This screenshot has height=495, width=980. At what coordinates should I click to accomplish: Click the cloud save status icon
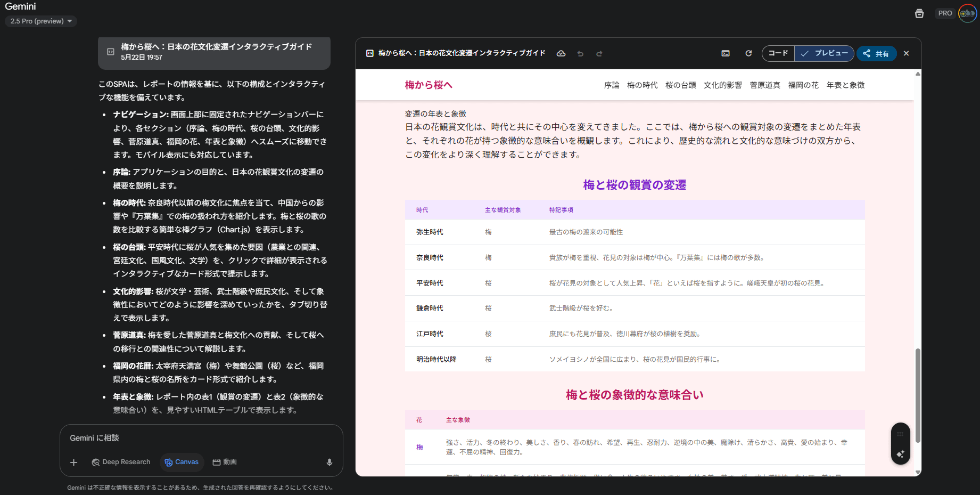[x=561, y=53]
